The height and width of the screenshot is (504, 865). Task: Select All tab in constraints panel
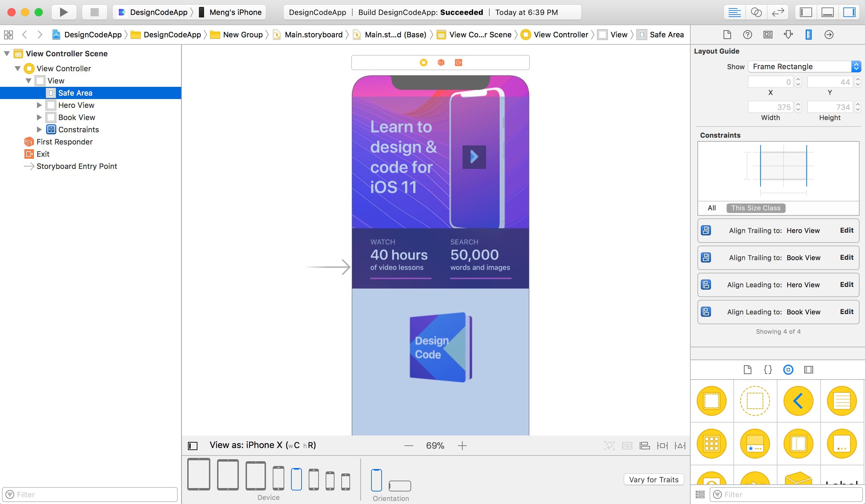click(x=711, y=208)
